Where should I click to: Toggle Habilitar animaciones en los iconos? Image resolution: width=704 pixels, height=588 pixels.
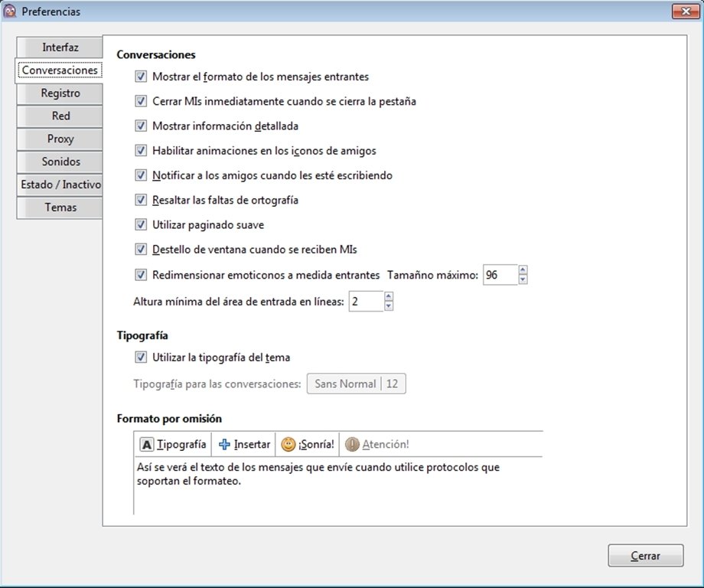141,151
